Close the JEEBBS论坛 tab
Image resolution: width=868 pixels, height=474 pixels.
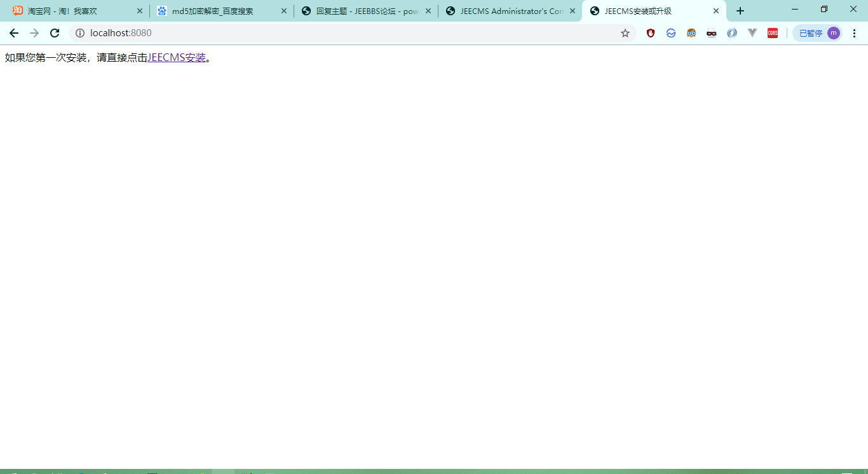click(428, 11)
